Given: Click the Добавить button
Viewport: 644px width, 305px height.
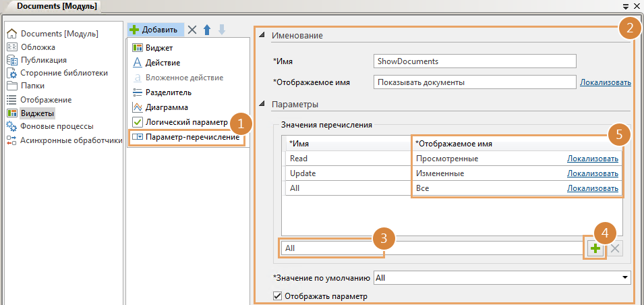Looking at the screenshot, I should click(x=154, y=30).
